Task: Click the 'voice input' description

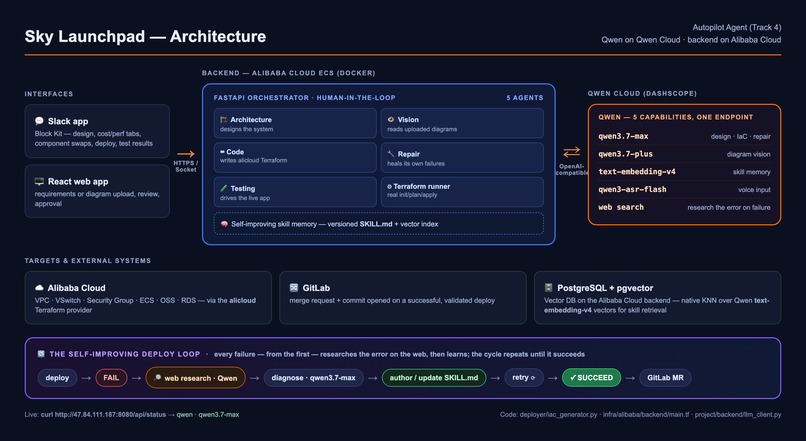Action: [x=754, y=190]
